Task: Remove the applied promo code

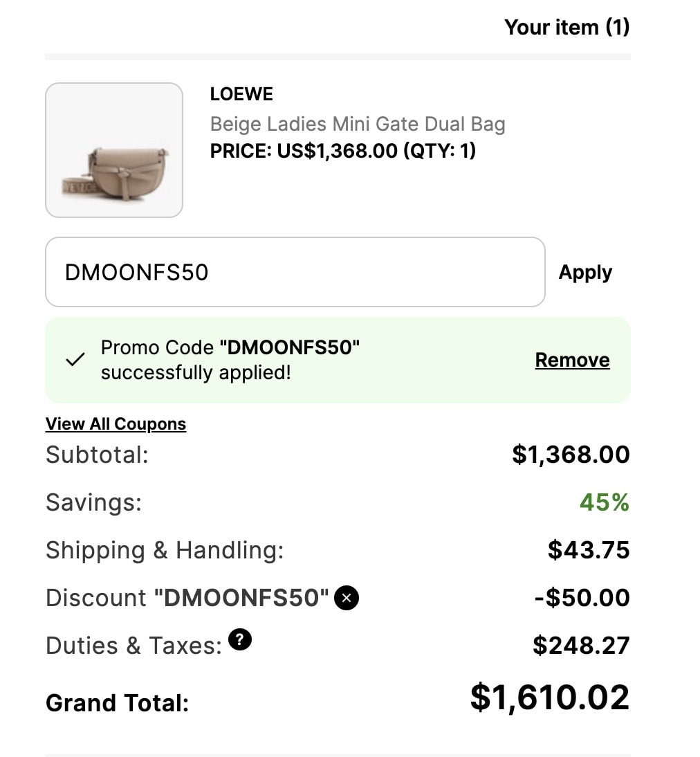Action: [572, 360]
